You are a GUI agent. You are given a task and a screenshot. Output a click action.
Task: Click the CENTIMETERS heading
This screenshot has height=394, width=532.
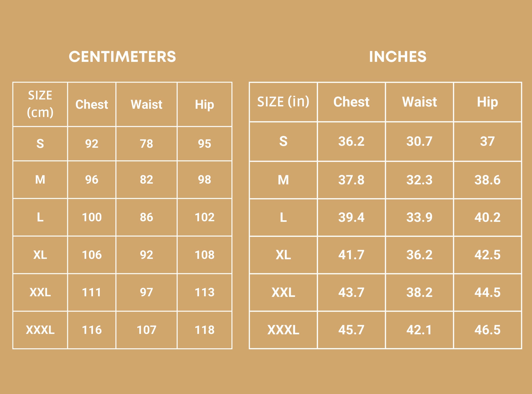coord(122,57)
